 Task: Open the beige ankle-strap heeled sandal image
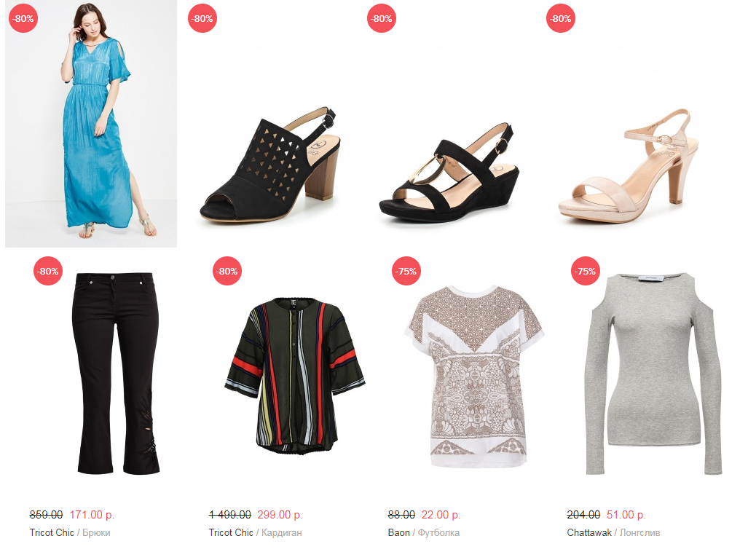629,124
